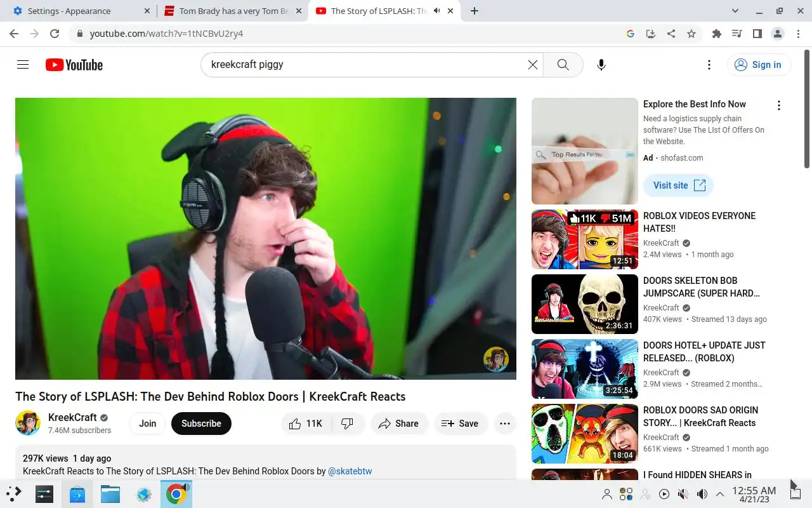Viewport: 812px width, 508px height.
Task: Share this video
Action: 399,424
